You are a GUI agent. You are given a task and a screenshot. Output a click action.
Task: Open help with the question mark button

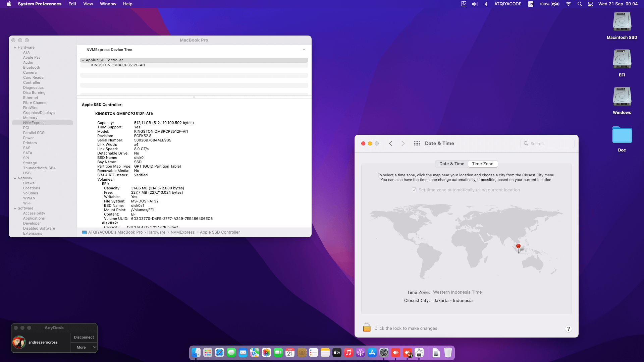(568, 329)
